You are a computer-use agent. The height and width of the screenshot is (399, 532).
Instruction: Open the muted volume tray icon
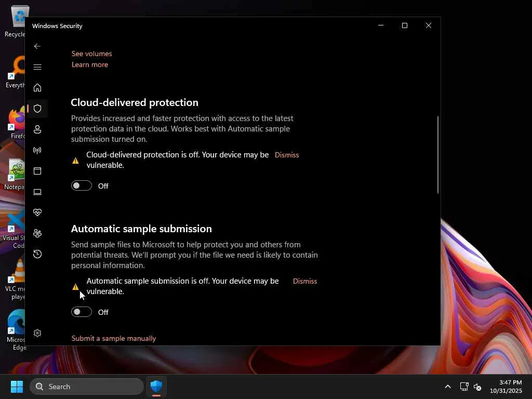pyautogui.click(x=477, y=387)
